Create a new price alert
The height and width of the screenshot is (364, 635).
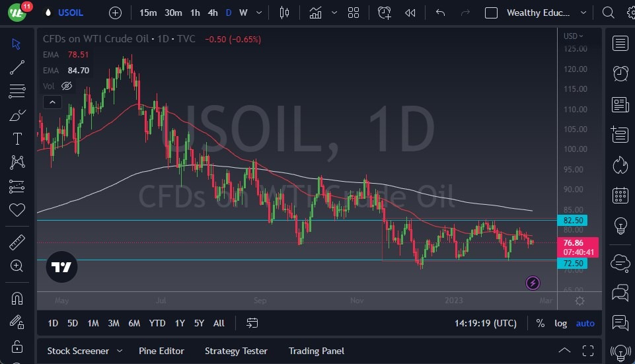pos(385,13)
